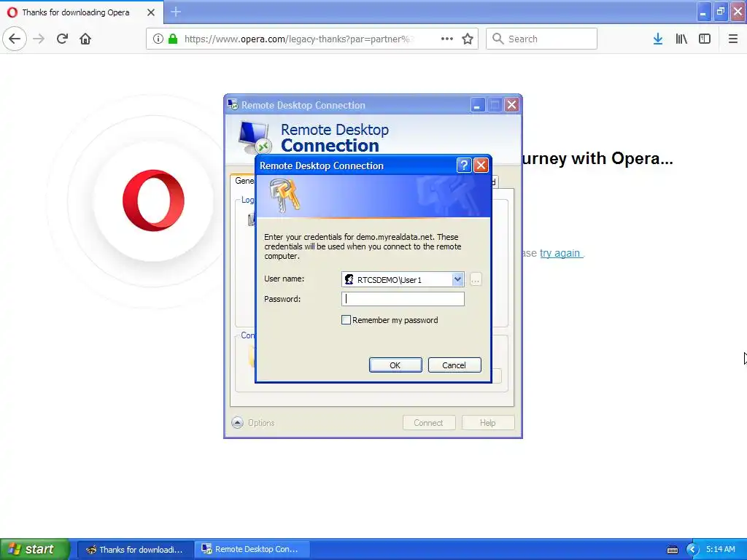Click the 'try again' link
The width and height of the screenshot is (747, 560).
[560, 253]
